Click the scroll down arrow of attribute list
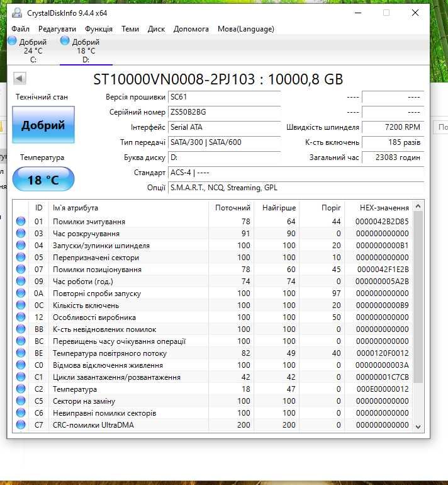 [418, 427]
